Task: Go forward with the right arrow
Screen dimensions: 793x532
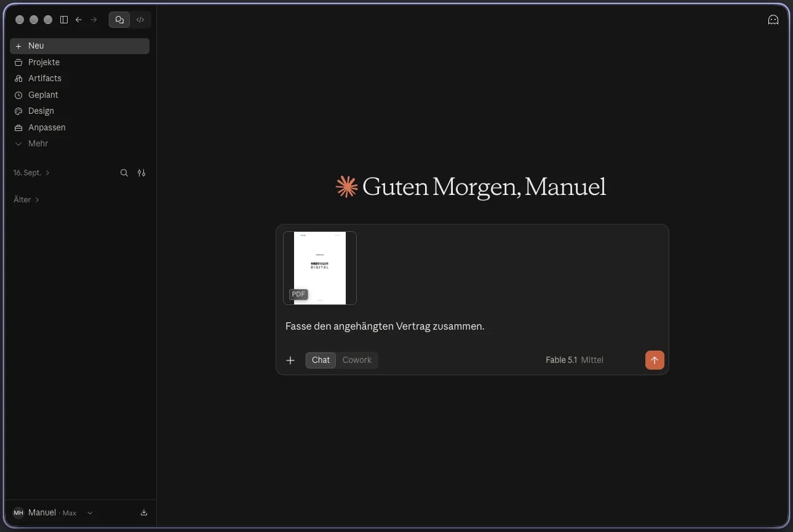Action: (x=94, y=20)
